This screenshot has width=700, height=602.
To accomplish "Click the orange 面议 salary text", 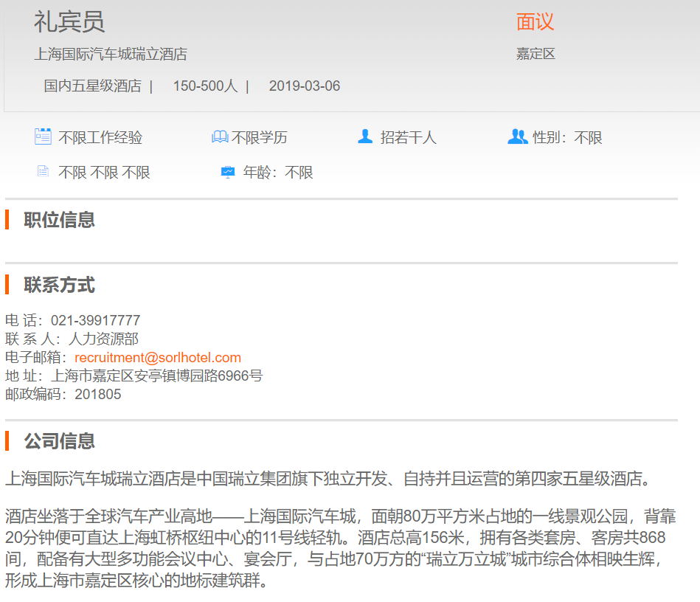I will 535,22.
